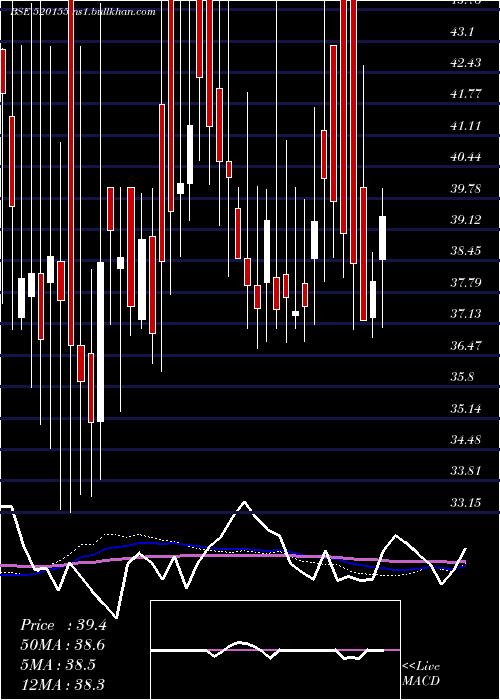Click the last white candlestick near 39.12
Screen dimensions: 500x700
383,238
